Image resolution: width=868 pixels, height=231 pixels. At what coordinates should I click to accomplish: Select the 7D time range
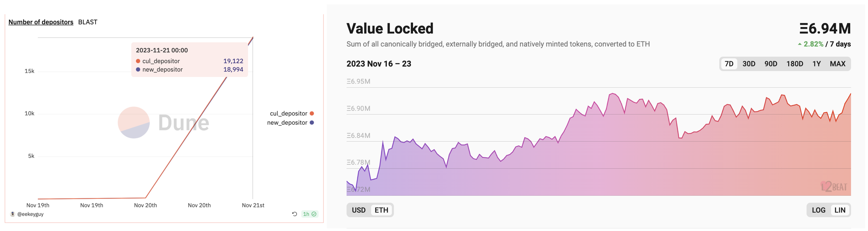point(729,64)
